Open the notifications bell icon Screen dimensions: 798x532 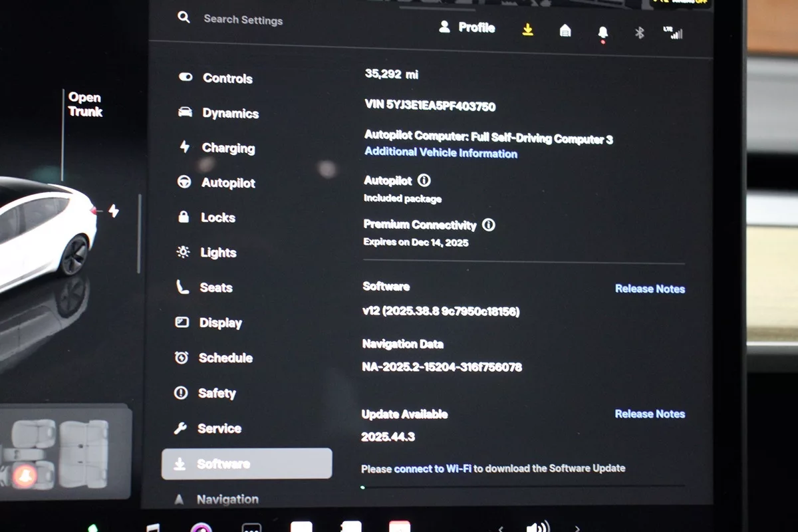pyautogui.click(x=603, y=33)
